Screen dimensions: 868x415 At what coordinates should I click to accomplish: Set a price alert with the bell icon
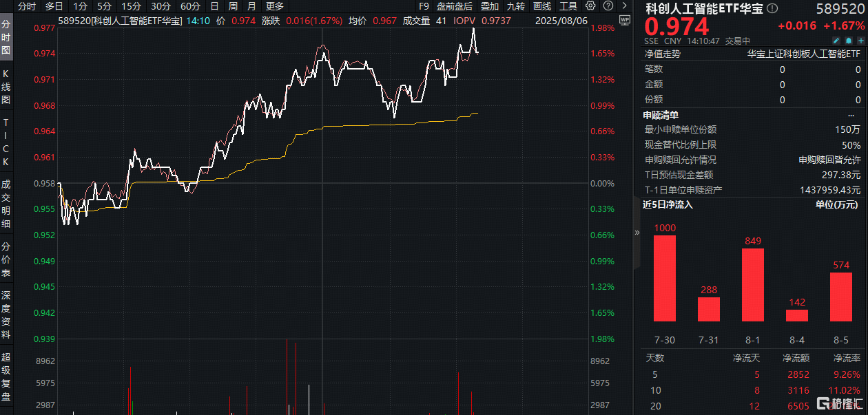click(x=847, y=41)
